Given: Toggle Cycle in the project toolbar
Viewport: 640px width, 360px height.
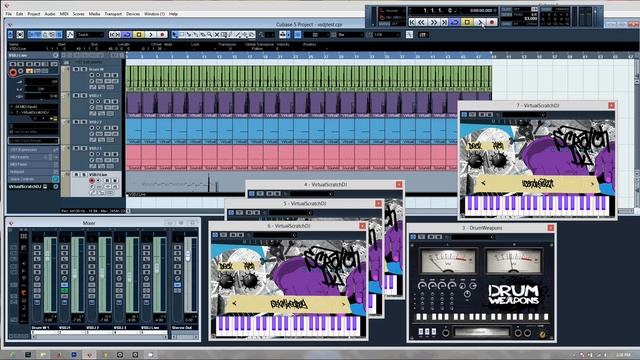Looking at the screenshot, I should coord(126,35).
